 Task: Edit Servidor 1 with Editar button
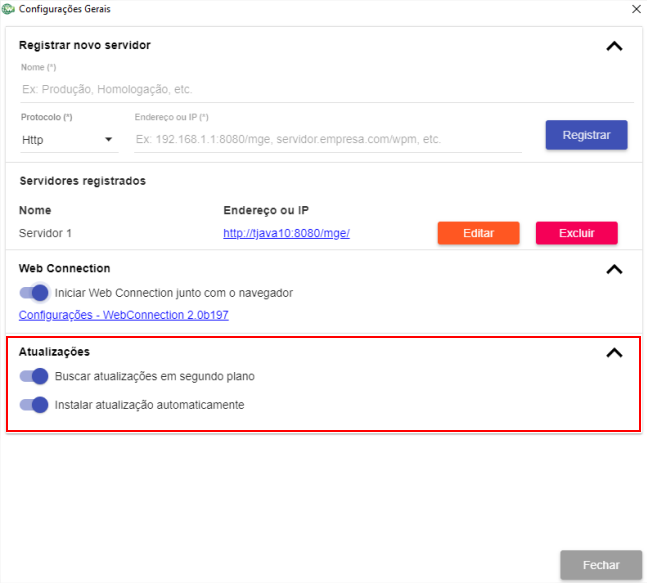coord(478,233)
